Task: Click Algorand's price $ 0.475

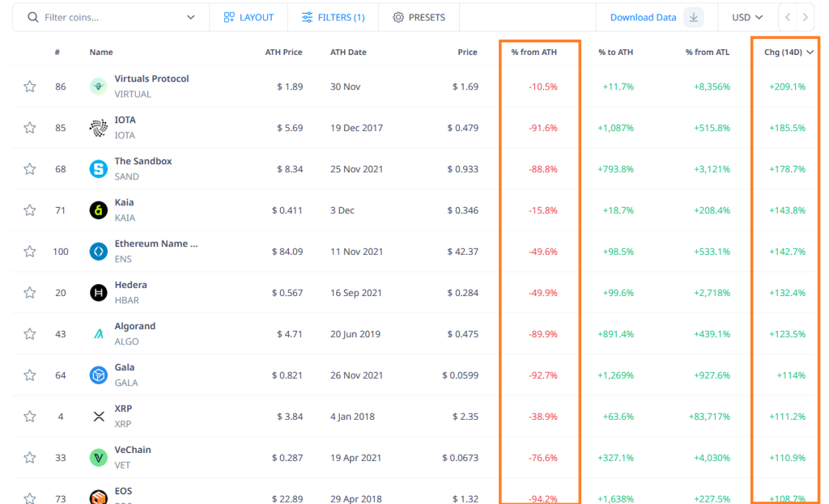Action: pyautogui.click(x=462, y=334)
